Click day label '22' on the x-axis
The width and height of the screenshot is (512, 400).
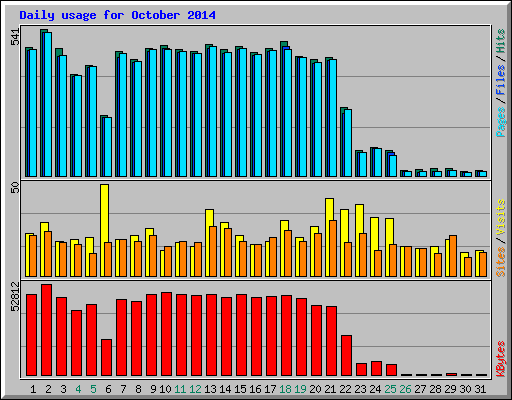[x=345, y=389]
